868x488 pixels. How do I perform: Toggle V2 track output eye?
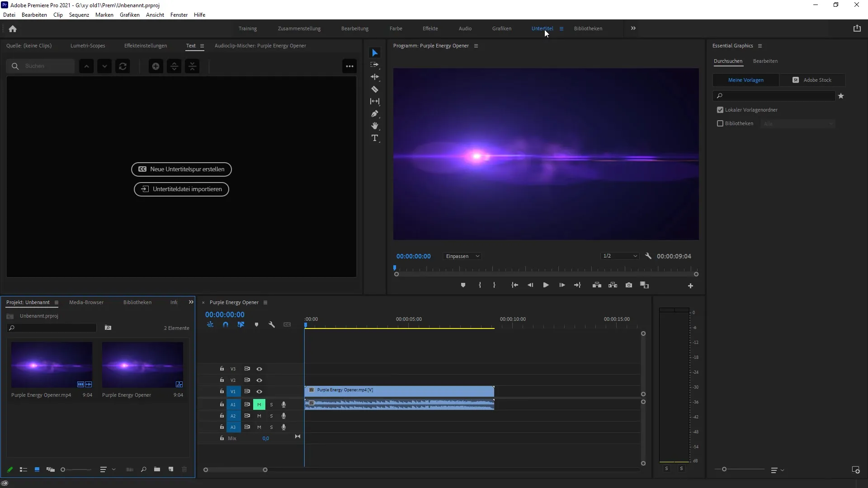point(259,380)
